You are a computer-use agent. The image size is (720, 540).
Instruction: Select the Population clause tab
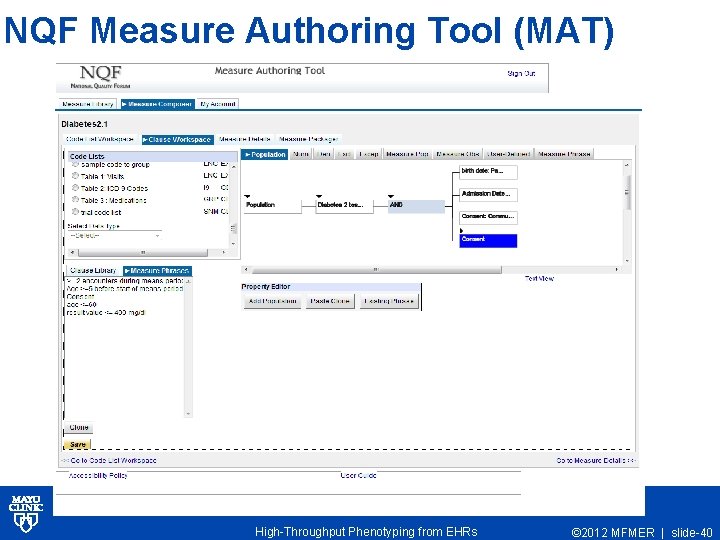pos(265,154)
